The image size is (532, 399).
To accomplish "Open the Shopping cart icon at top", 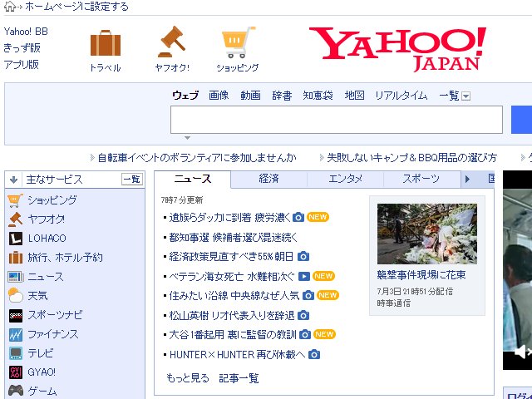I will [x=239, y=42].
